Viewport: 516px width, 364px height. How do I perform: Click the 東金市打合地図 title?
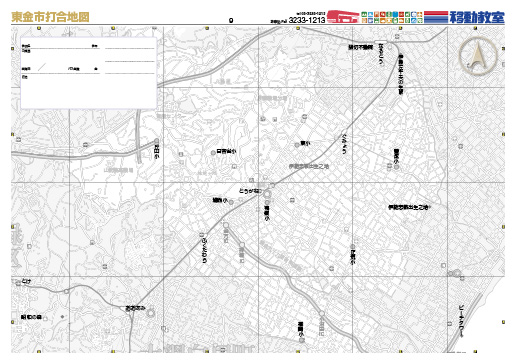pyautogui.click(x=50, y=17)
